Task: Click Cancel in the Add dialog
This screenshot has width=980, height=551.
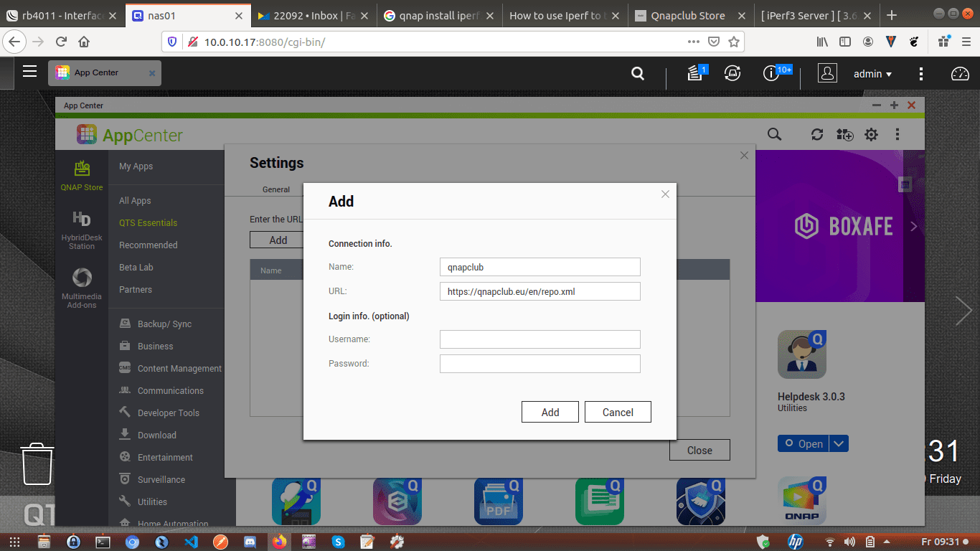Action: [618, 412]
